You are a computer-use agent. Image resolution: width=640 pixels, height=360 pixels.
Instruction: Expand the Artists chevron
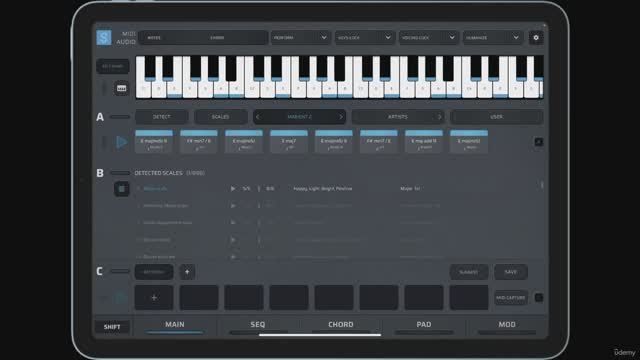[440, 117]
